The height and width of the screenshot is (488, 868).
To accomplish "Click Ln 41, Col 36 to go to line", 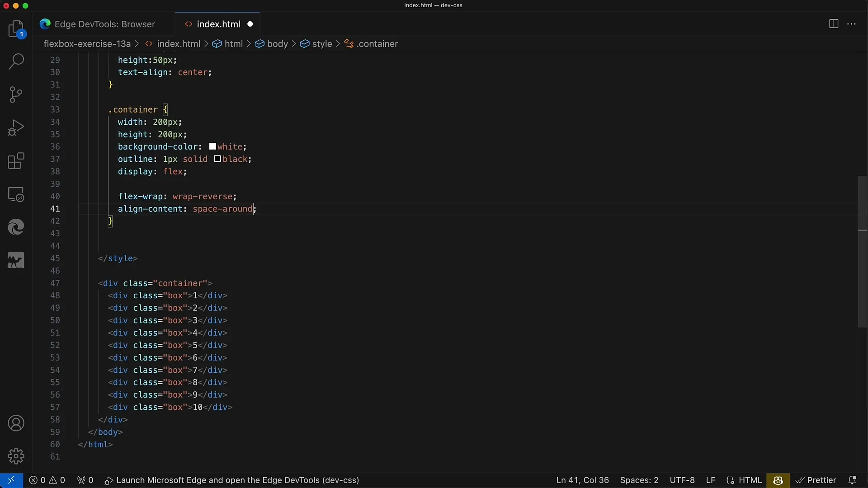I will (582, 480).
